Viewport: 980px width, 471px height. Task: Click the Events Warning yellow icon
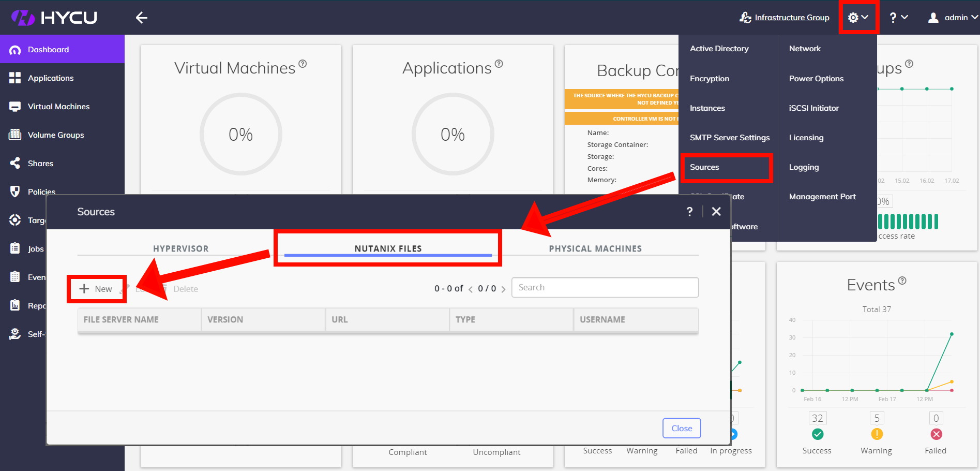877,434
